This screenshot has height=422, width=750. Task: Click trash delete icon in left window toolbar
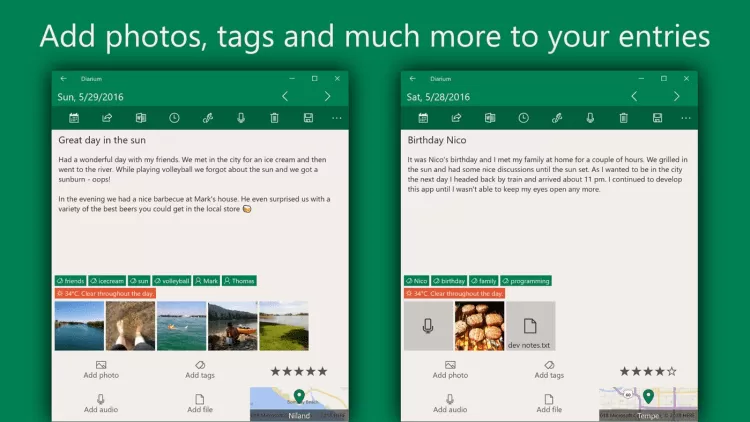(x=275, y=118)
